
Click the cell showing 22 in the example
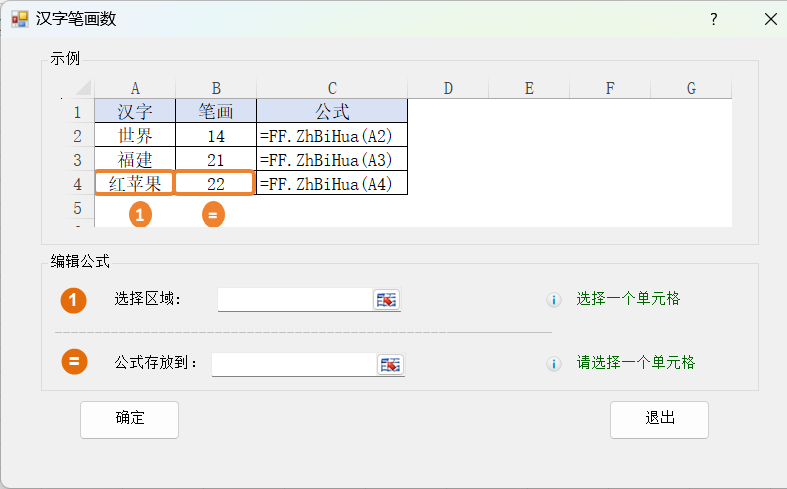(x=215, y=184)
